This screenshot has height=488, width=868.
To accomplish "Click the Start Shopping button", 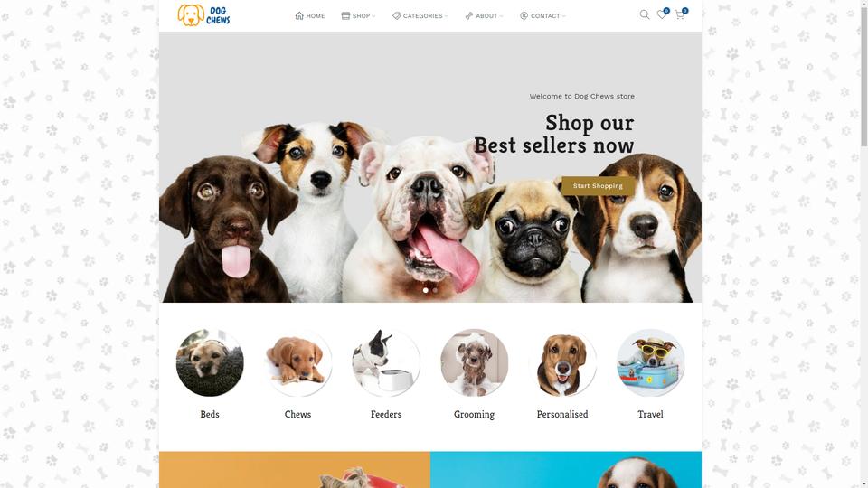I will [x=598, y=186].
